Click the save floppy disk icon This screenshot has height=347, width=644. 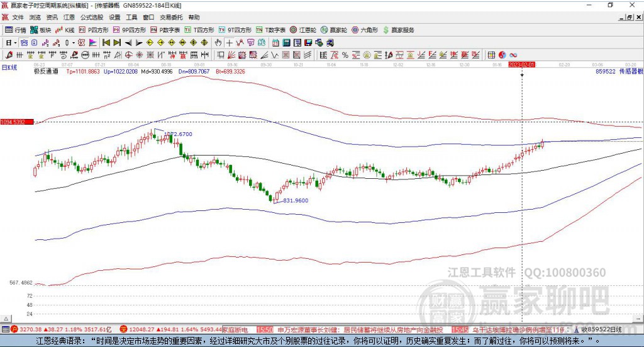pos(308,43)
